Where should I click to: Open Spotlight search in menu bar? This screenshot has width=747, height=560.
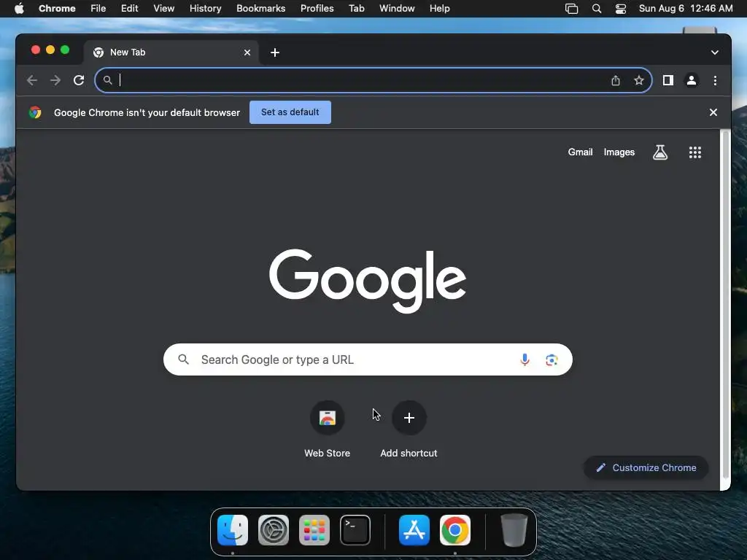[597, 9]
